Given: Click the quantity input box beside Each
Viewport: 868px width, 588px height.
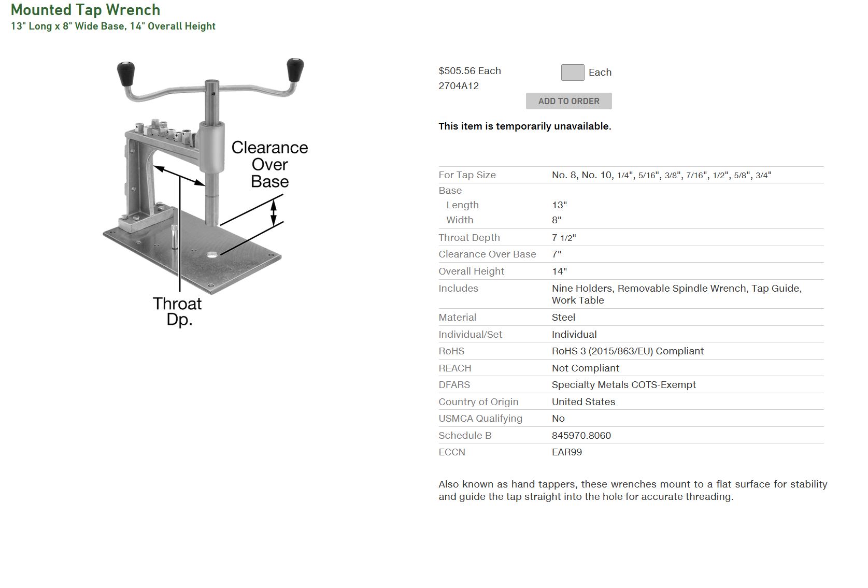Looking at the screenshot, I should [573, 73].
